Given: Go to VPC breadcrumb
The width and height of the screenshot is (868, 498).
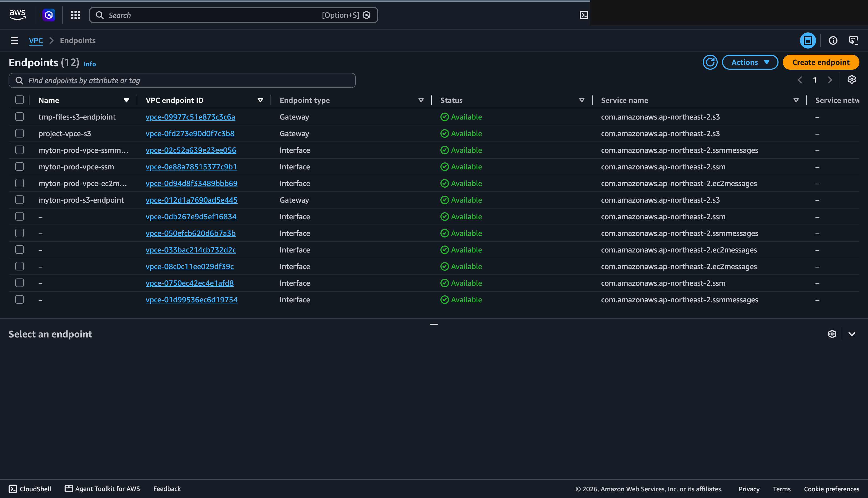Looking at the screenshot, I should pyautogui.click(x=36, y=41).
